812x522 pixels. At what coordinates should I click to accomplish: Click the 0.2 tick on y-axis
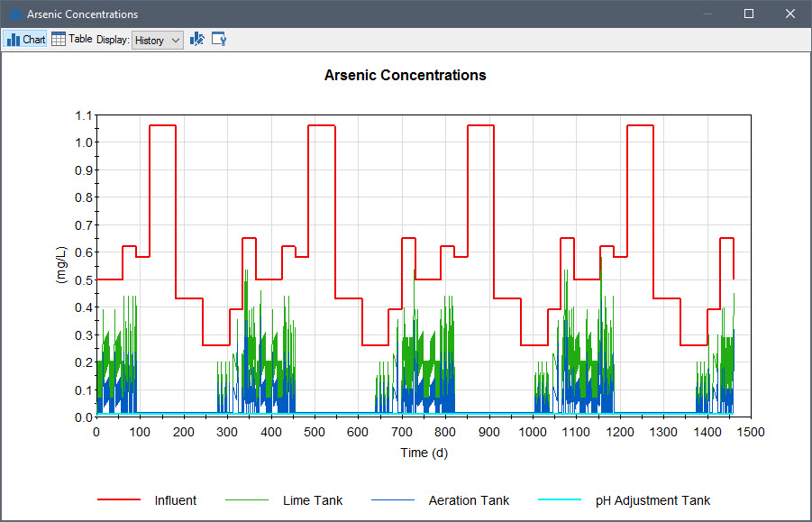coord(84,362)
